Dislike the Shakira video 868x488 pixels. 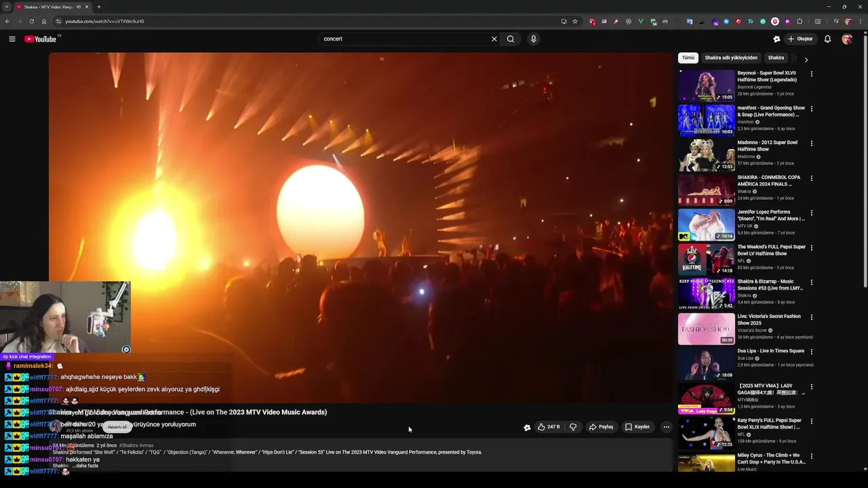point(573,427)
